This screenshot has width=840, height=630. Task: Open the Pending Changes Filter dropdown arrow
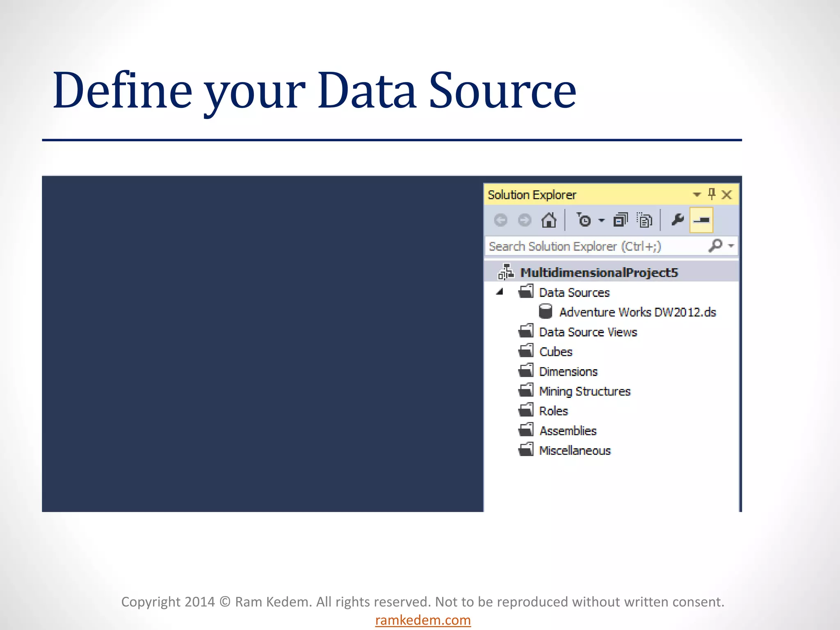click(x=602, y=221)
